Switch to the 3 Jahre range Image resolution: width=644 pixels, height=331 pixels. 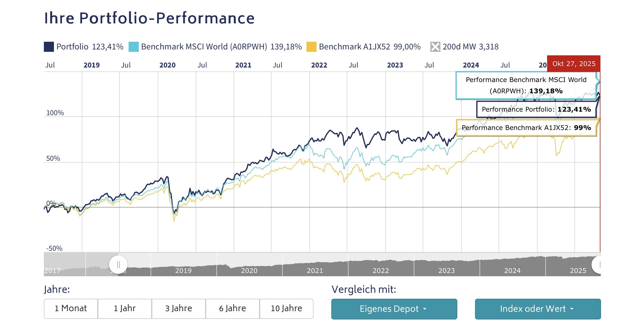179,308
